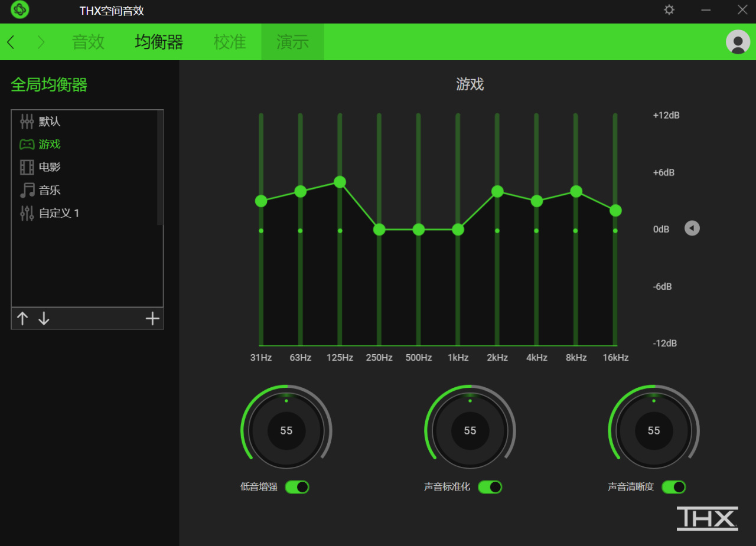756x546 pixels.
Task: Click the -6dB scale label
Action: pyautogui.click(x=663, y=286)
